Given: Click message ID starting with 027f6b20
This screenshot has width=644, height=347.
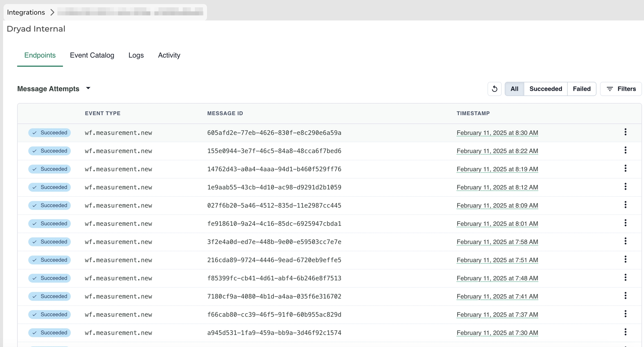Looking at the screenshot, I should coord(274,206).
